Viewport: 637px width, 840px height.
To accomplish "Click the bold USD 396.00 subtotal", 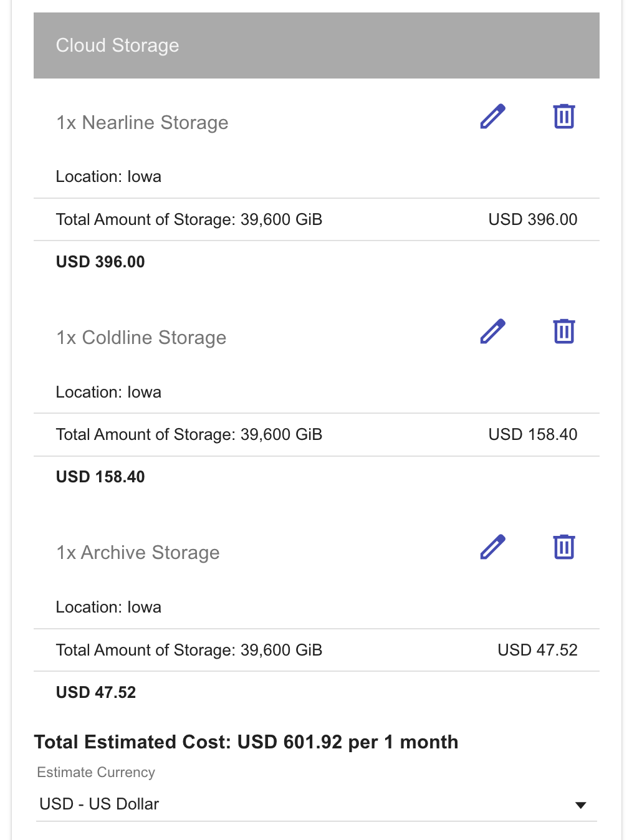I will point(100,262).
